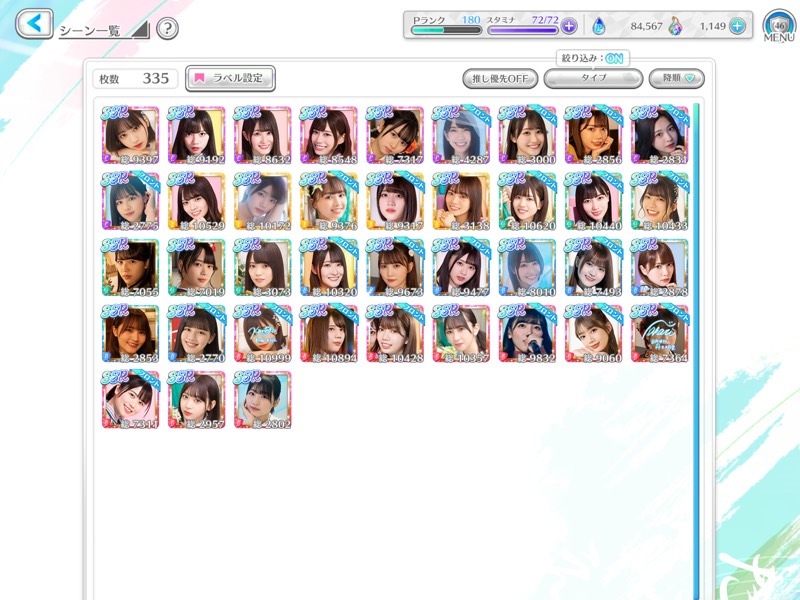The width and height of the screenshot is (800, 600).
Task: Tap the rainbow gem currency icon
Action: click(675, 26)
